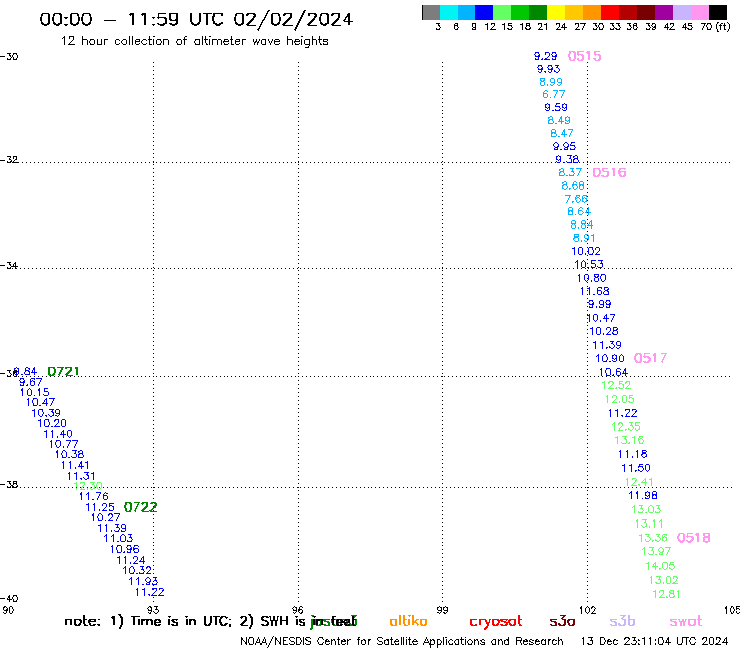Click the bright red swatch in the legend

[610, 12]
